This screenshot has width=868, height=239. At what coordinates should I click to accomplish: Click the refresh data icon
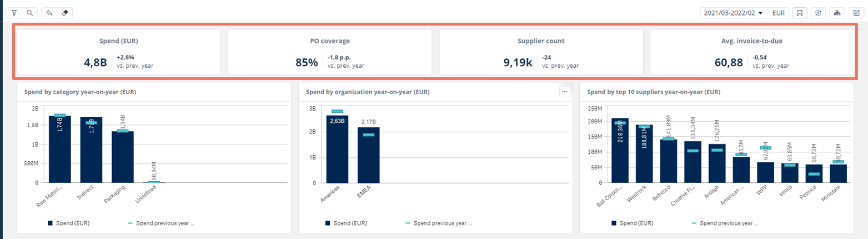[818, 13]
